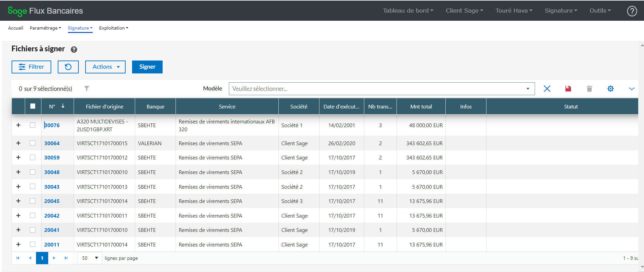Tick the select-all checkbox in table header
Screen dimensions: 644x272
[33, 106]
